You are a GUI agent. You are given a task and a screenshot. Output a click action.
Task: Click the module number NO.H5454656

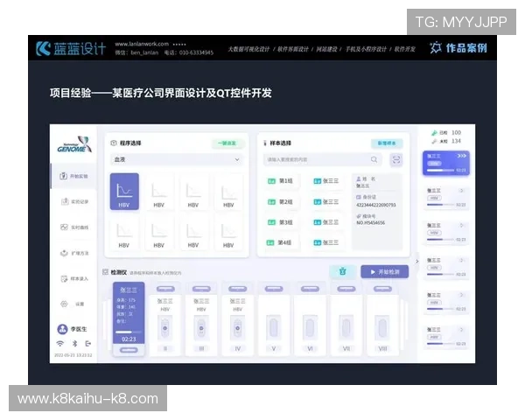pos(370,223)
